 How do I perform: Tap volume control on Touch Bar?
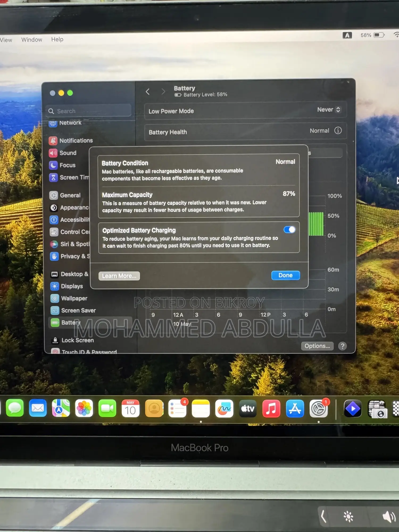pyautogui.click(x=389, y=517)
